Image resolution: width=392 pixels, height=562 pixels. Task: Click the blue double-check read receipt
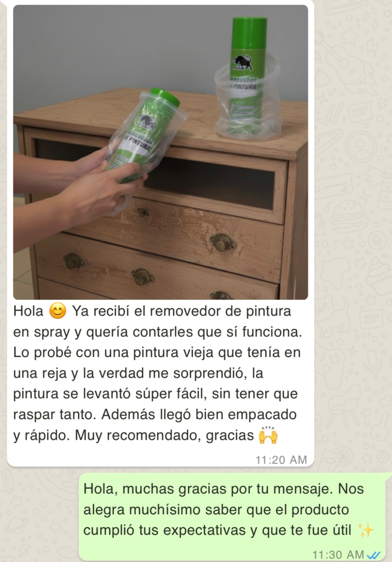[x=373, y=555]
